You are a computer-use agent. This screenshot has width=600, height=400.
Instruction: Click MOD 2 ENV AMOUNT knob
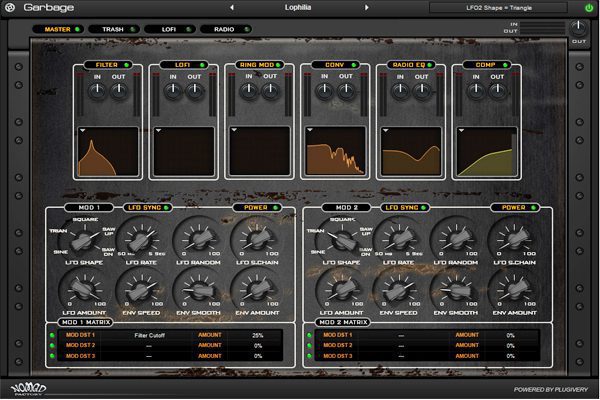tap(514, 290)
